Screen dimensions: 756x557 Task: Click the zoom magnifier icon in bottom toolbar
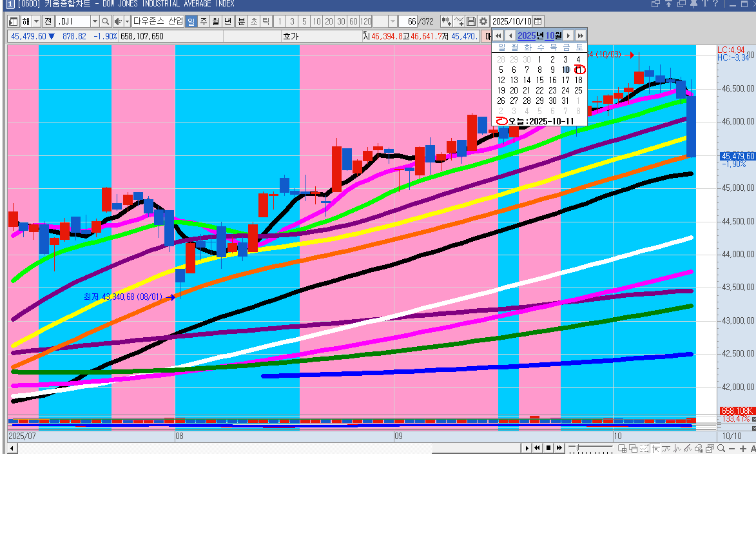coord(721,449)
